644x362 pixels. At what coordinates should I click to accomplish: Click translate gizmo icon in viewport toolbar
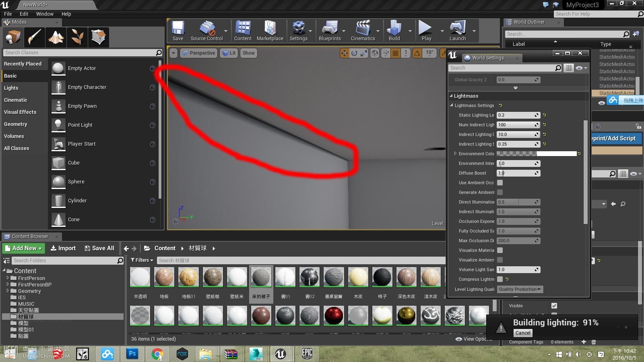345,53
